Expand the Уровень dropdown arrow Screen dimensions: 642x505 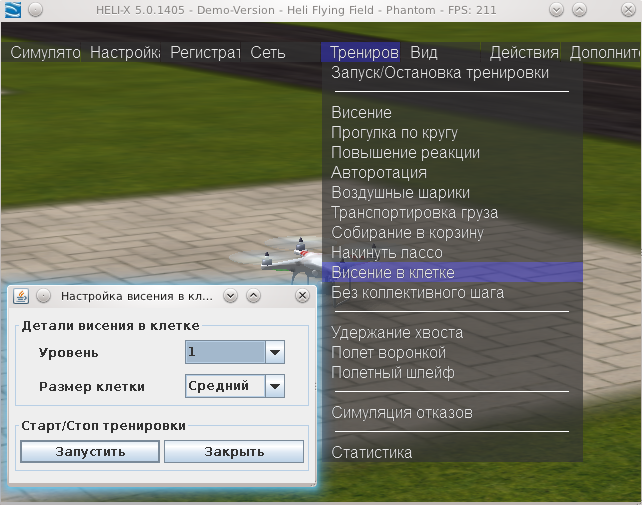[x=275, y=352]
